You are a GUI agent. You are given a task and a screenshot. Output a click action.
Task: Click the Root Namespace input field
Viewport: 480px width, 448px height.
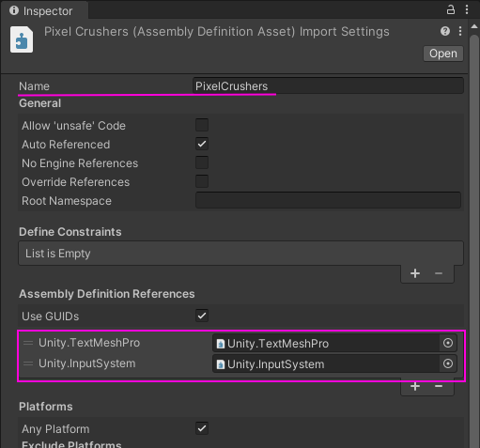click(328, 200)
